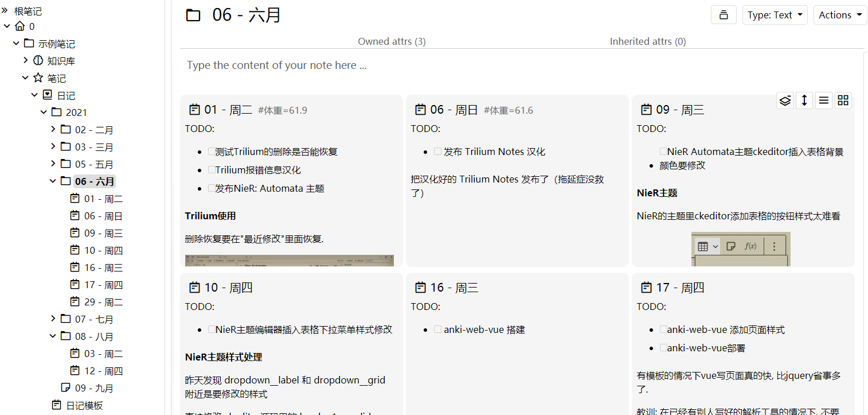Click the layers collapse icon in the view toolbar
The width and height of the screenshot is (868, 415).
(x=785, y=100)
